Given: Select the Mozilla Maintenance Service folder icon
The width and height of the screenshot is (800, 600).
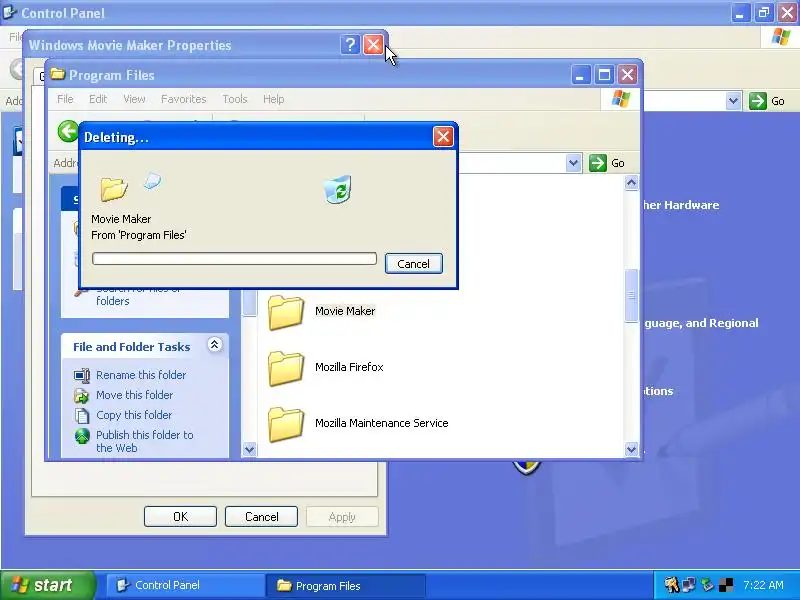Looking at the screenshot, I should pos(286,424).
